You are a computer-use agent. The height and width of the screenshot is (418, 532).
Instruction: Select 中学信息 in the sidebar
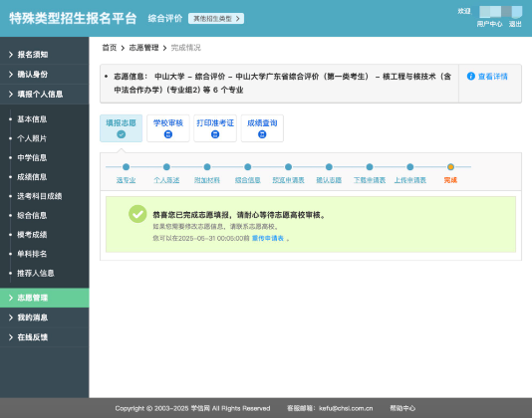(32, 157)
